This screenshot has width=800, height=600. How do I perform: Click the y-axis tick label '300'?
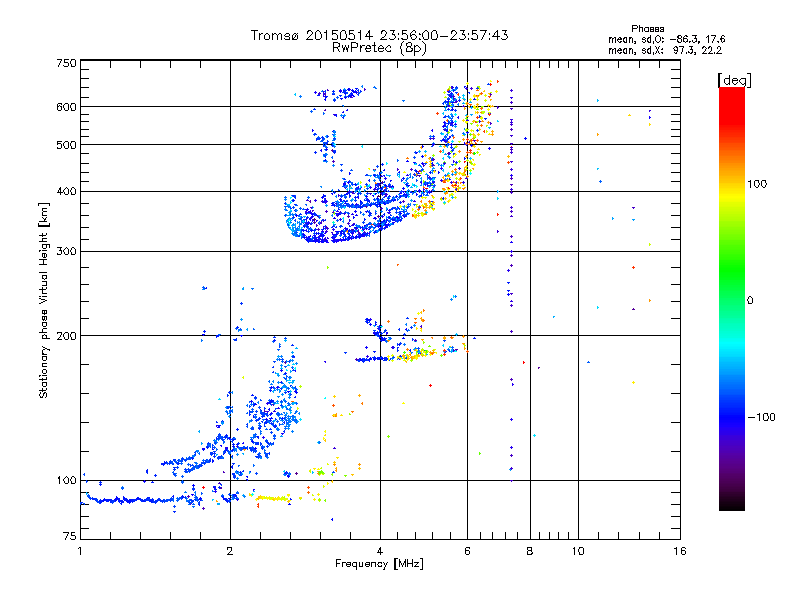(66, 251)
